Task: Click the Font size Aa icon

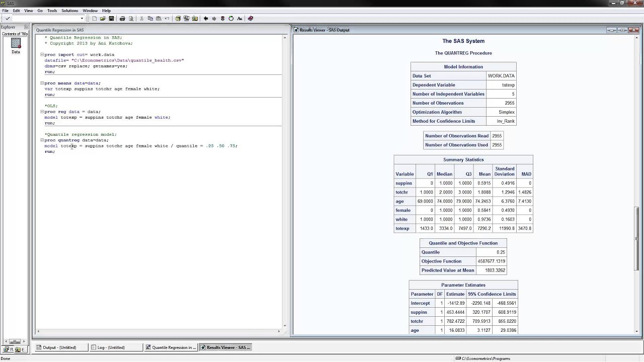Action: click(239, 19)
